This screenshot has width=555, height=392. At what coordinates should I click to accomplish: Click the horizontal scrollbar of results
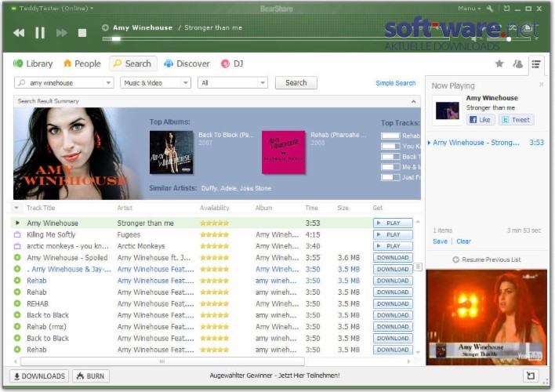(x=162, y=361)
